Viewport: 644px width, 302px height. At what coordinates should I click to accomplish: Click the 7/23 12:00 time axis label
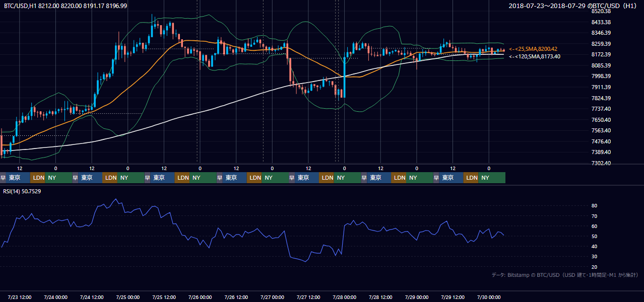[x=20, y=297]
